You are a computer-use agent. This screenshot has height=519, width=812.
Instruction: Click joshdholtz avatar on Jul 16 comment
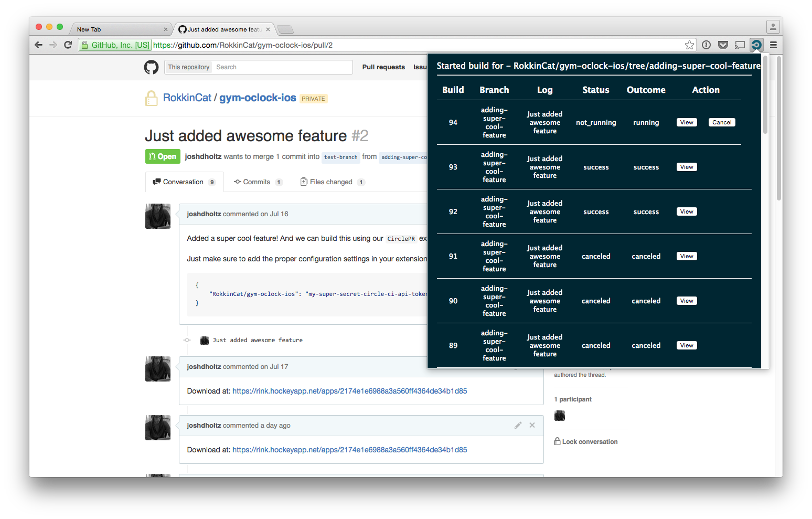[158, 216]
